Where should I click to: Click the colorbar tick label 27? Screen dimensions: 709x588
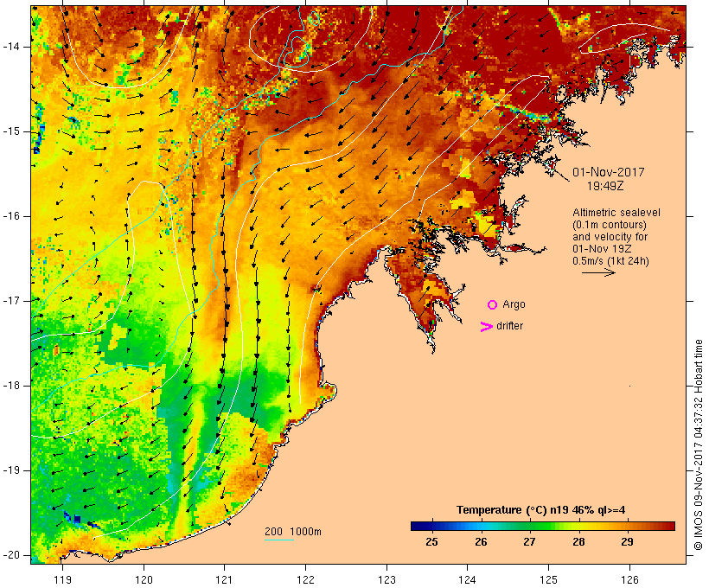(x=529, y=542)
